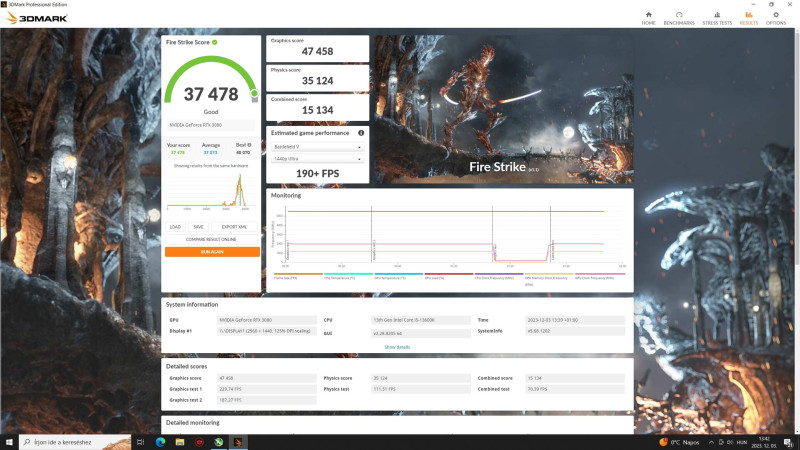Image resolution: width=800 pixels, height=450 pixels.
Task: Click the green score gauge knob
Action: tap(254, 93)
